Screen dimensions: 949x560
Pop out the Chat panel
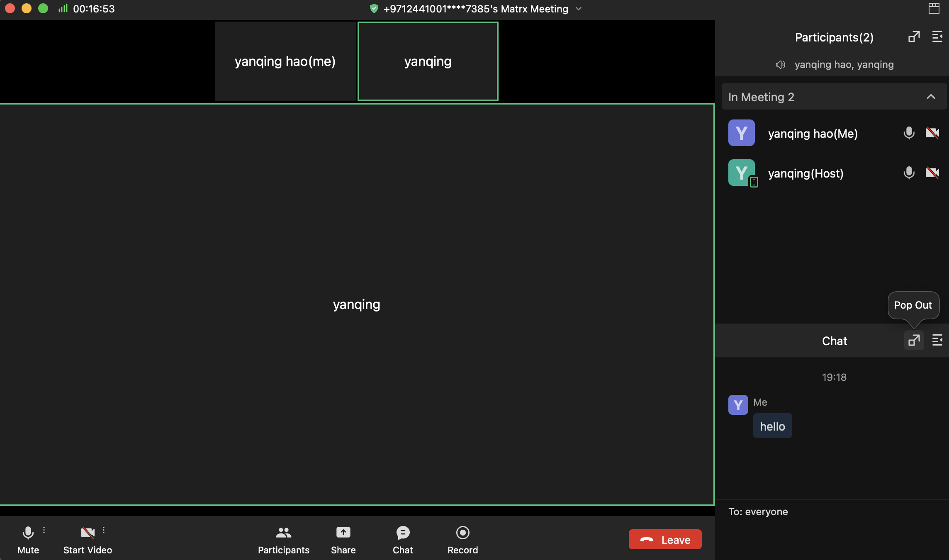[x=914, y=341]
